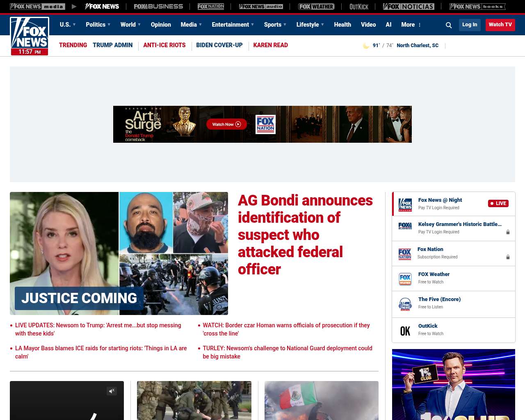Click the Log In button

coord(470,25)
